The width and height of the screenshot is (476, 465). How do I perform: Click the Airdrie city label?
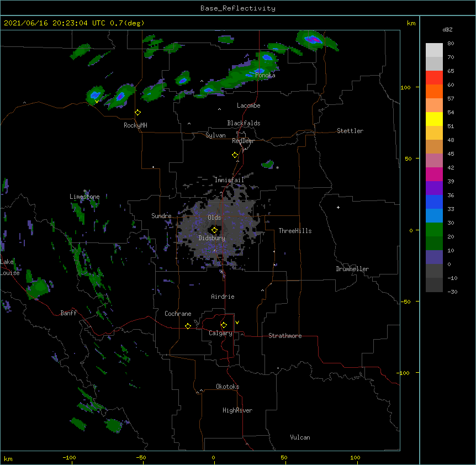click(x=223, y=297)
